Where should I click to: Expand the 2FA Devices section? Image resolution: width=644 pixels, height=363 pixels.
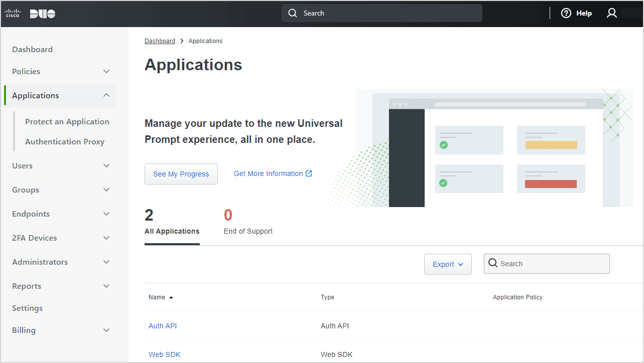(x=106, y=238)
